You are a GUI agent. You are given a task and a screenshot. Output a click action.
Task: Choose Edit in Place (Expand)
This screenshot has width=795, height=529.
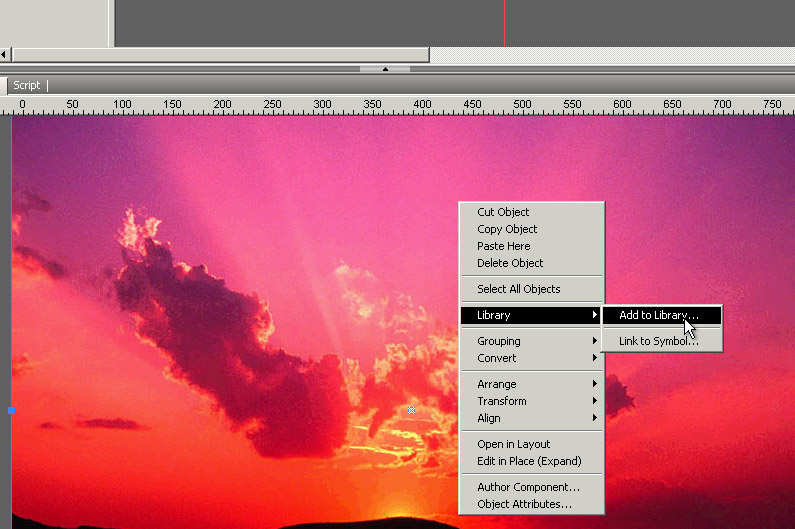[x=528, y=461]
